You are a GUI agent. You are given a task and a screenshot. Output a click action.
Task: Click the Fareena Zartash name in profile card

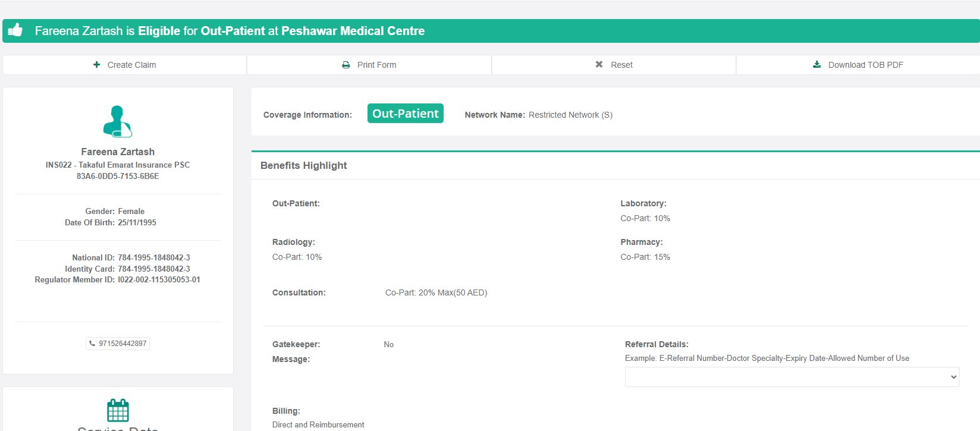point(118,152)
